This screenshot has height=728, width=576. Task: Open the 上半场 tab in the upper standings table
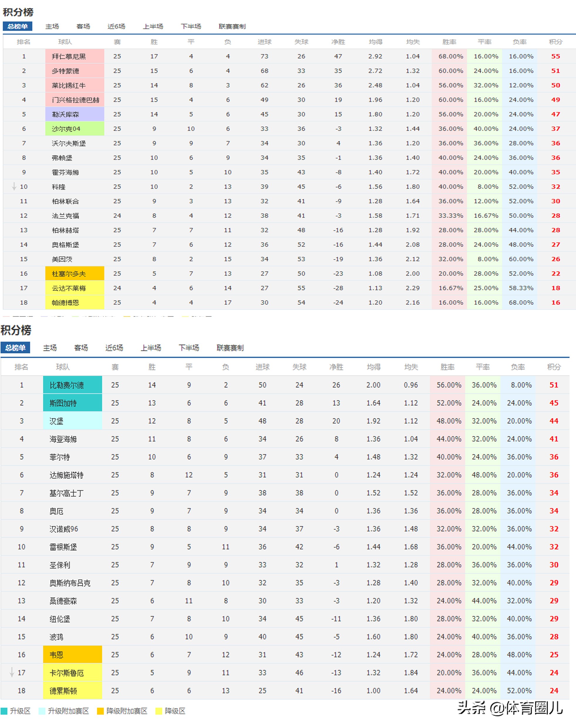153,26
